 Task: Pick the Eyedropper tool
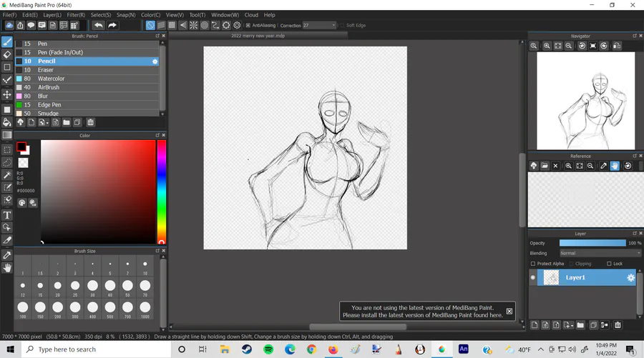(7, 254)
